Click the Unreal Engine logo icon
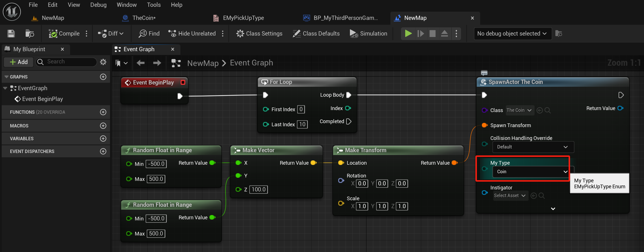 12,12
